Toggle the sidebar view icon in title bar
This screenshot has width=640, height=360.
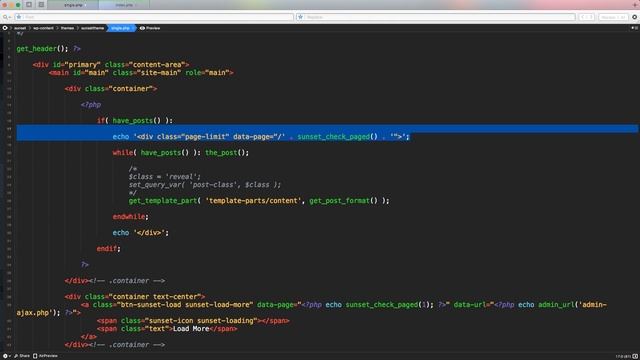(29, 5)
